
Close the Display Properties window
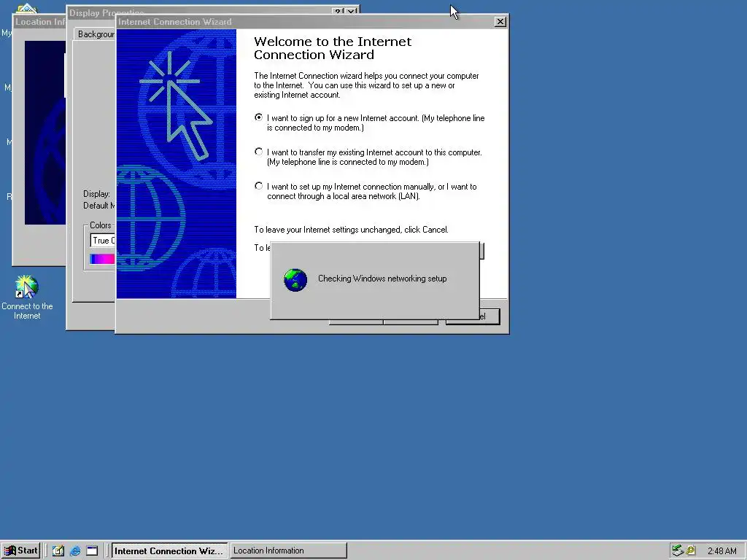(351, 12)
